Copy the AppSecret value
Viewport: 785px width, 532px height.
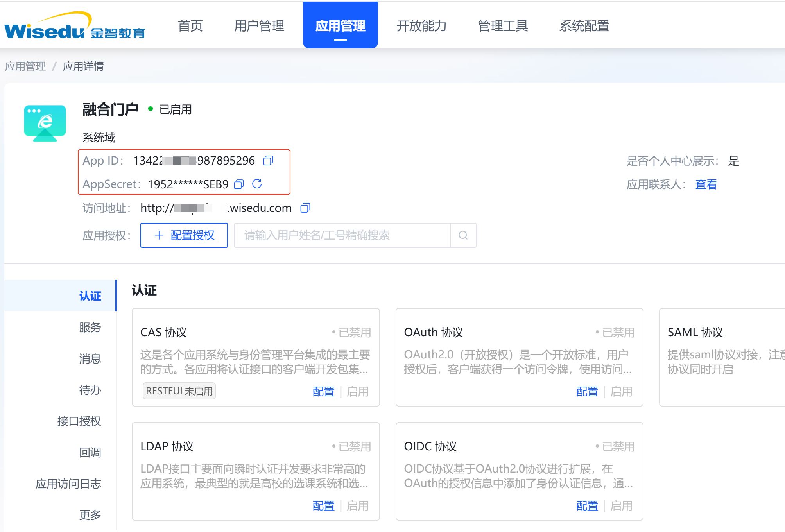pyautogui.click(x=239, y=184)
